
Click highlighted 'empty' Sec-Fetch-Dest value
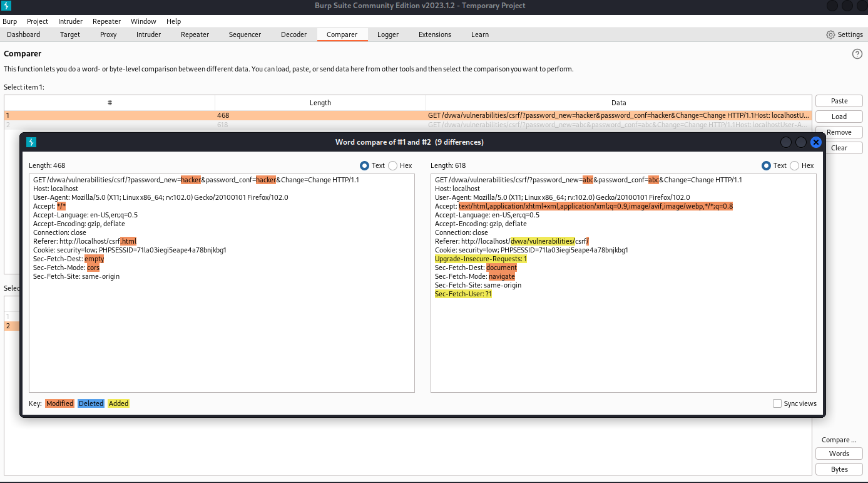pyautogui.click(x=94, y=259)
